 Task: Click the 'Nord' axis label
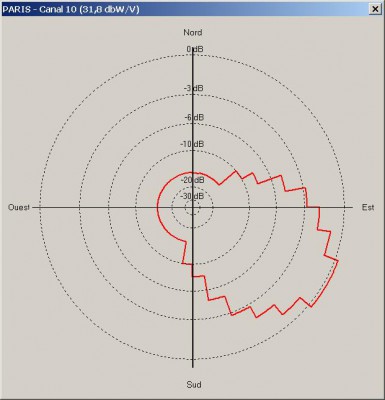[193, 32]
